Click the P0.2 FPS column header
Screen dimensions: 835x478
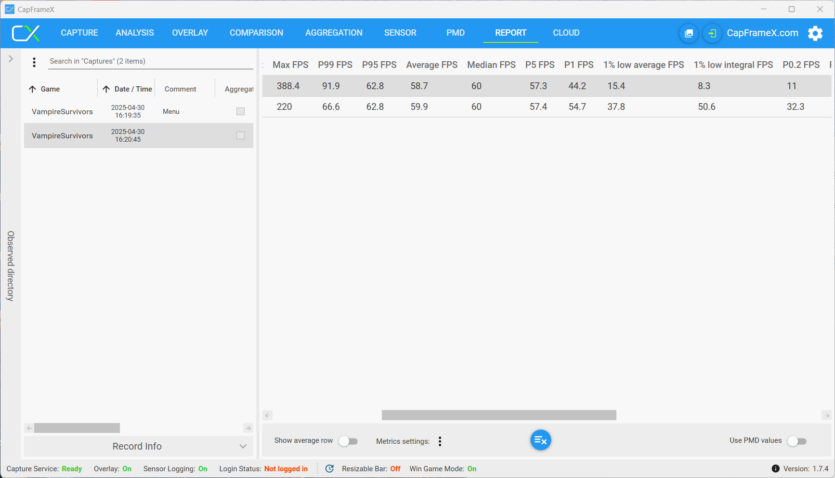801,65
